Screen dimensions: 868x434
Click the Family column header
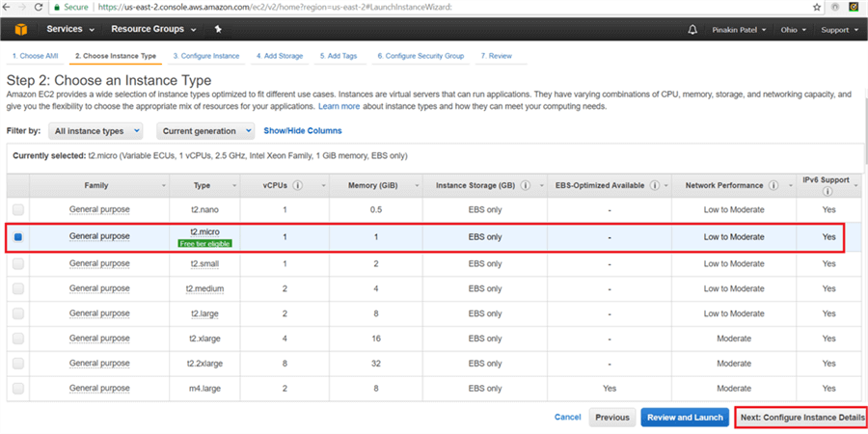click(96, 186)
